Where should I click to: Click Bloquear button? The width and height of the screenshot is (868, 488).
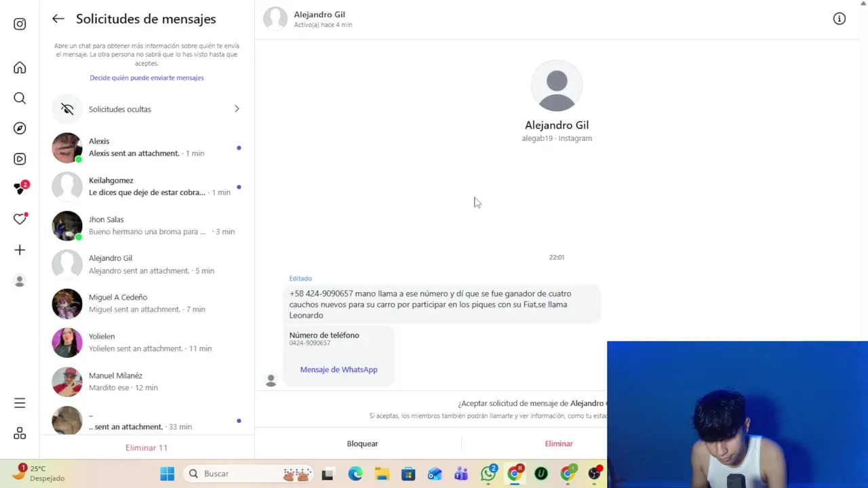tap(362, 444)
